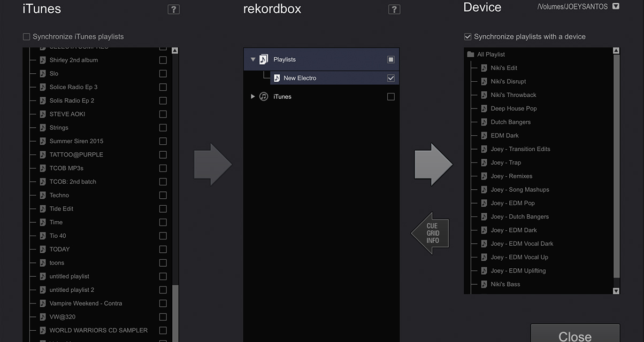Click the New Electro playlist icon
The width and height of the screenshot is (644, 342).
coord(277,78)
